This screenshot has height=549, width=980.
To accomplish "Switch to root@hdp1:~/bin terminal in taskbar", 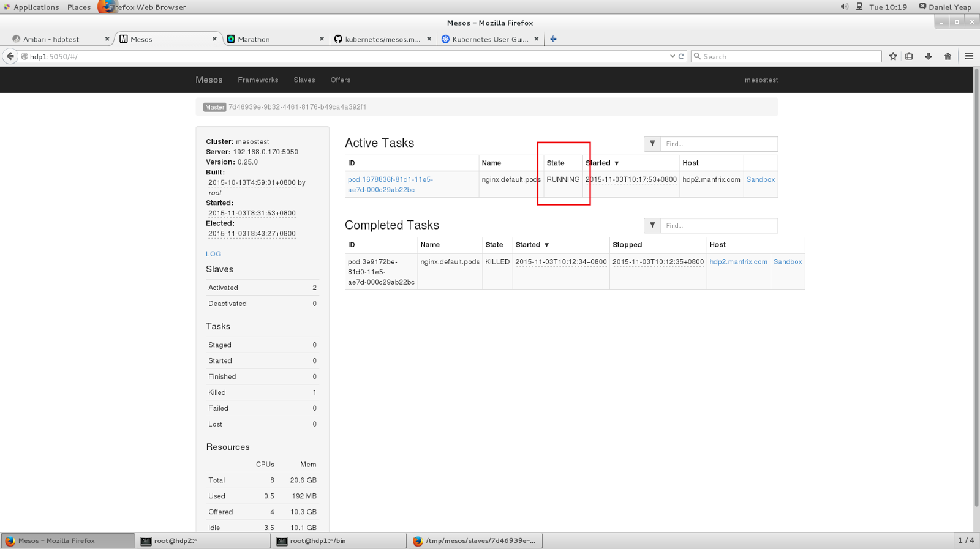I will [x=339, y=541].
